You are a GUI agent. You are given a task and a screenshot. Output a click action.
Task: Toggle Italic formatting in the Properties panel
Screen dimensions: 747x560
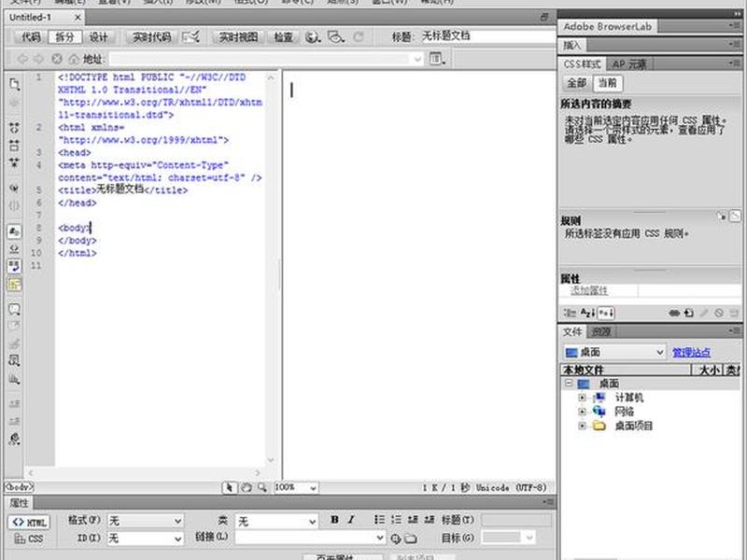351,520
